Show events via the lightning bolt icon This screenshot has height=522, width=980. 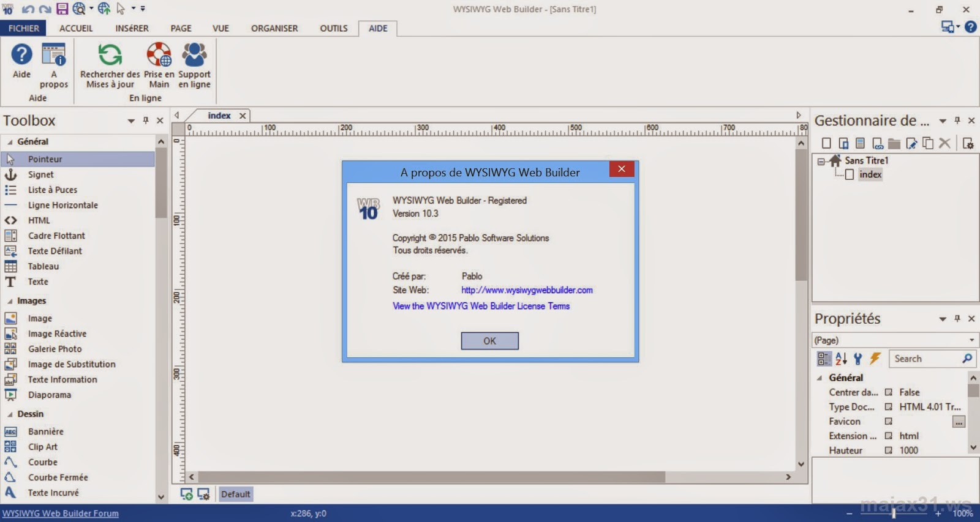(x=875, y=359)
